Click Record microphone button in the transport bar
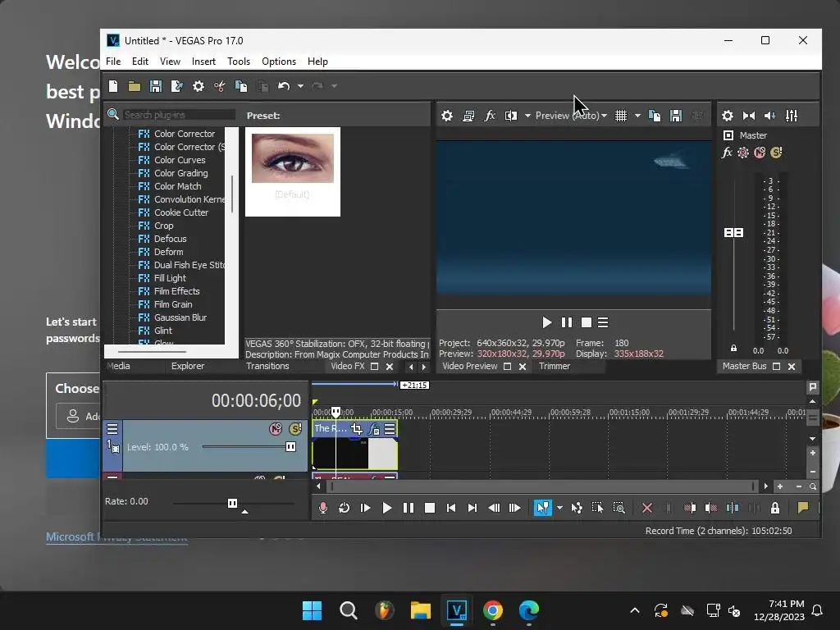The height and width of the screenshot is (630, 840). (322, 508)
